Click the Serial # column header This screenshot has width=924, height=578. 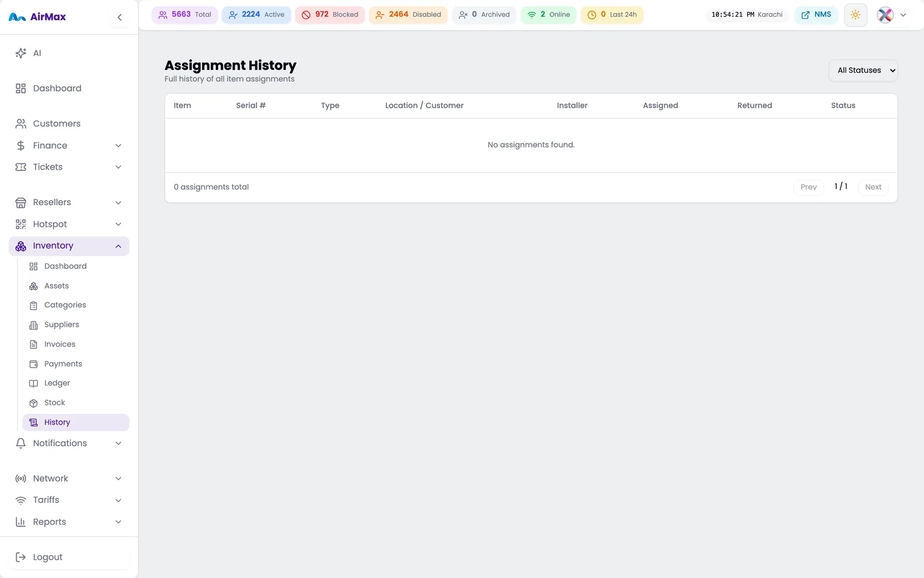[251, 106]
